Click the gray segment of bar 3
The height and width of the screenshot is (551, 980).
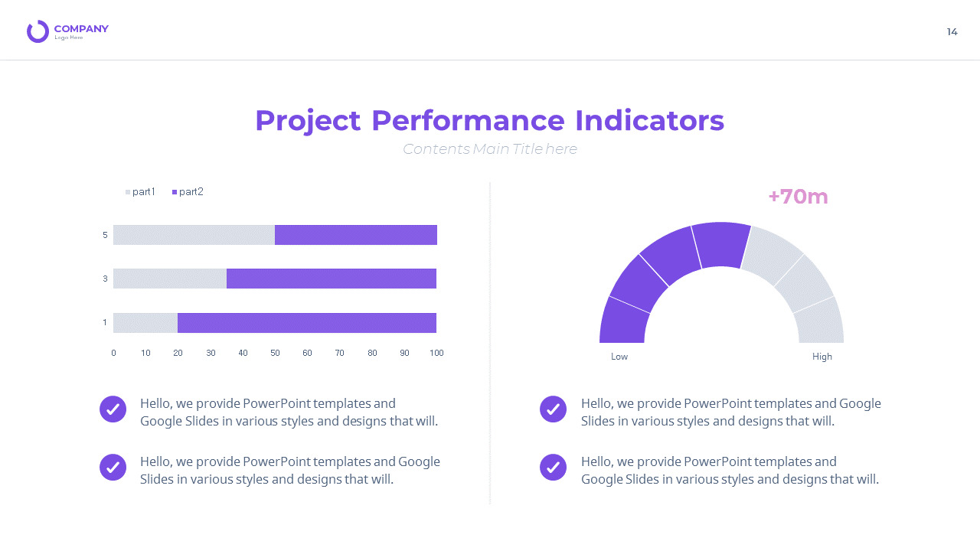click(x=169, y=279)
